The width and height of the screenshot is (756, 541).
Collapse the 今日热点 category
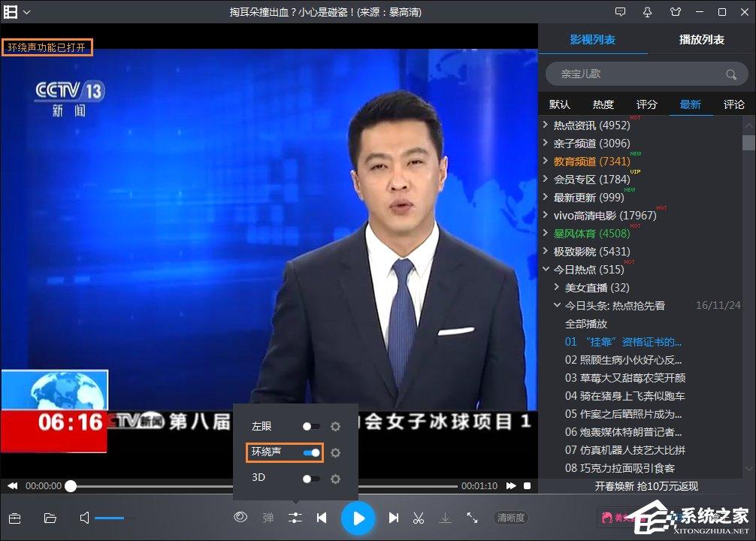point(546,269)
